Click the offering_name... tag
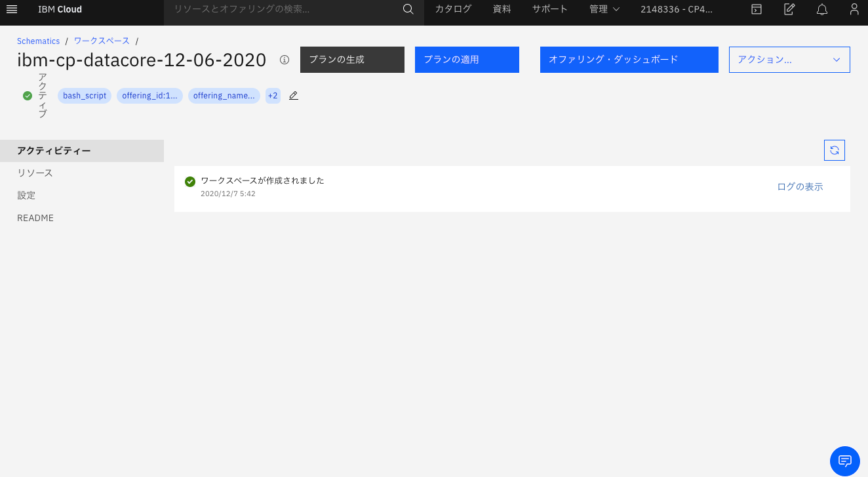 point(224,96)
